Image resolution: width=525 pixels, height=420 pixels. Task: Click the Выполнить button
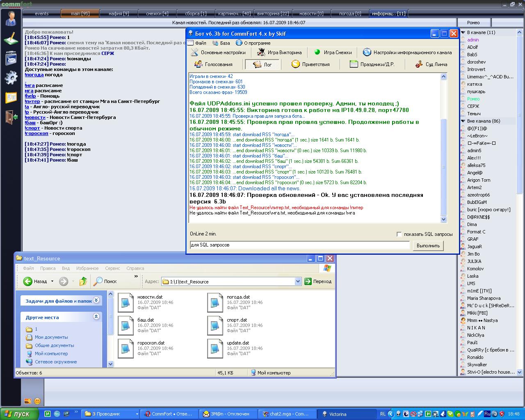pyautogui.click(x=428, y=246)
